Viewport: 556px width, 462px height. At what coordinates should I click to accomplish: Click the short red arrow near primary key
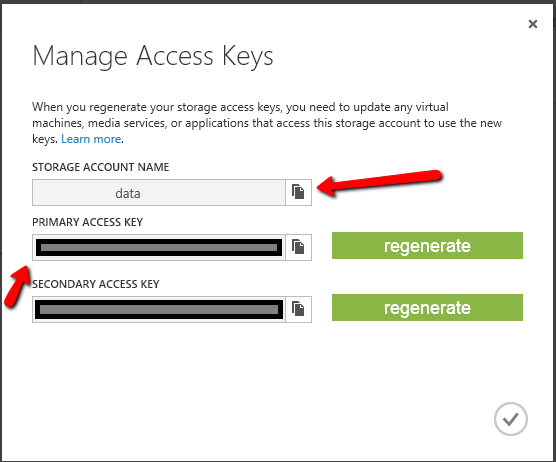coord(17,286)
